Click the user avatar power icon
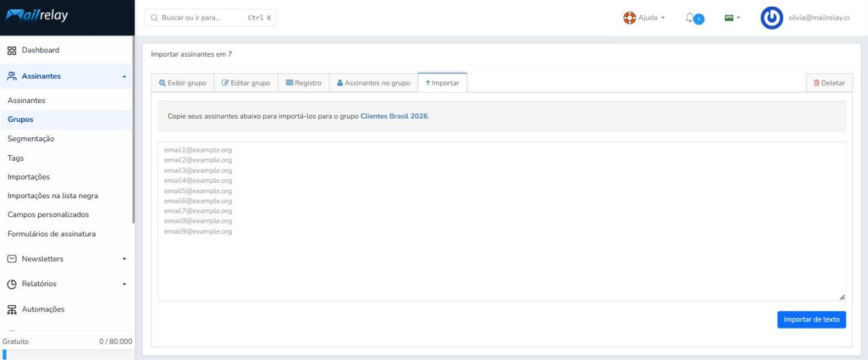868x360 pixels. click(x=771, y=18)
